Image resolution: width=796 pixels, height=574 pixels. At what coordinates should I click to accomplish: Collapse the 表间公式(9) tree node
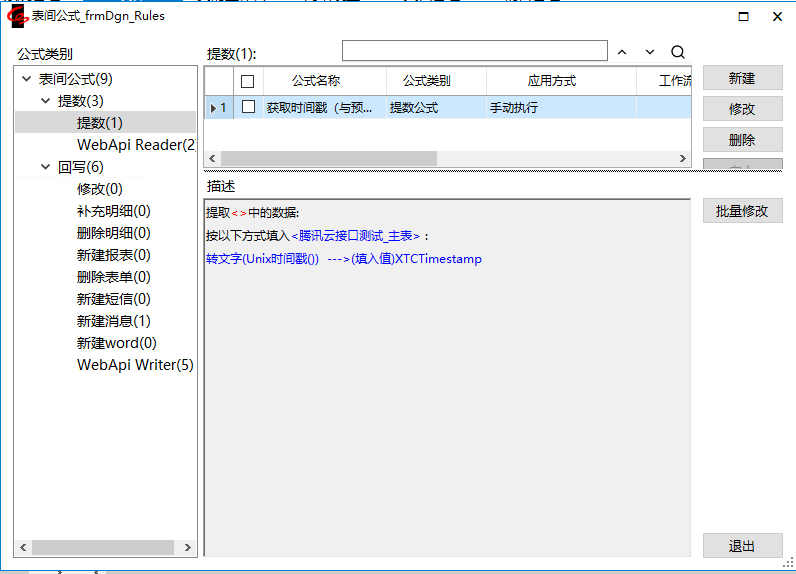pos(26,79)
